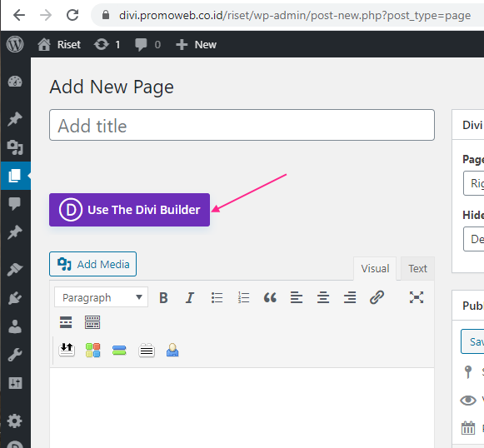
Task: Open Dashboard from the sidebar gauge icon
Action: (15, 82)
